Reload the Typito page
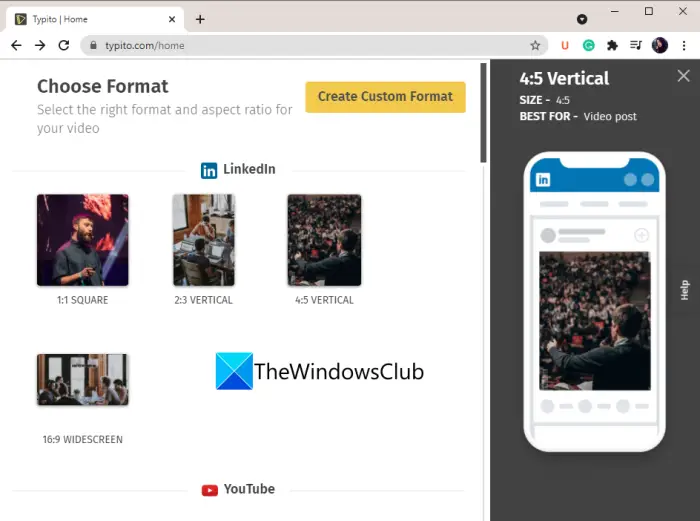Image resolution: width=700 pixels, height=521 pixels. point(64,45)
